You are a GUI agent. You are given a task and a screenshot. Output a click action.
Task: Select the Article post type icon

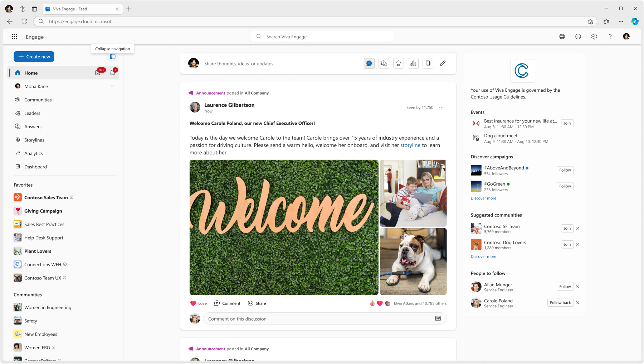click(428, 63)
